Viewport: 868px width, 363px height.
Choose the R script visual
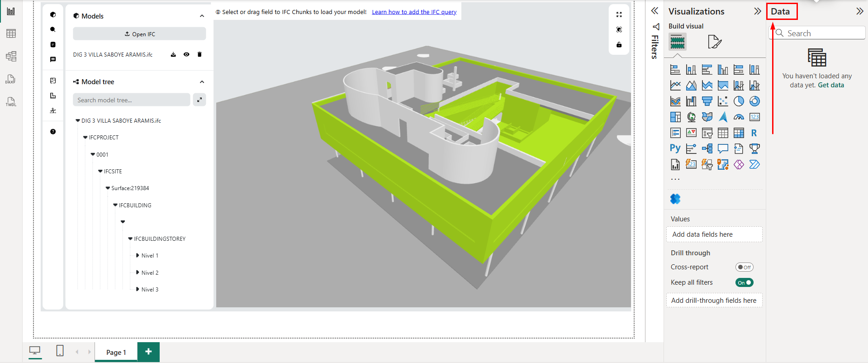pos(754,133)
